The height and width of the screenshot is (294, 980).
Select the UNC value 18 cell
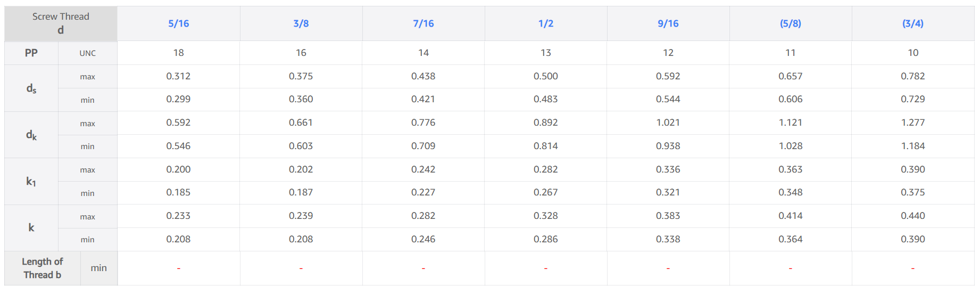coord(179,53)
